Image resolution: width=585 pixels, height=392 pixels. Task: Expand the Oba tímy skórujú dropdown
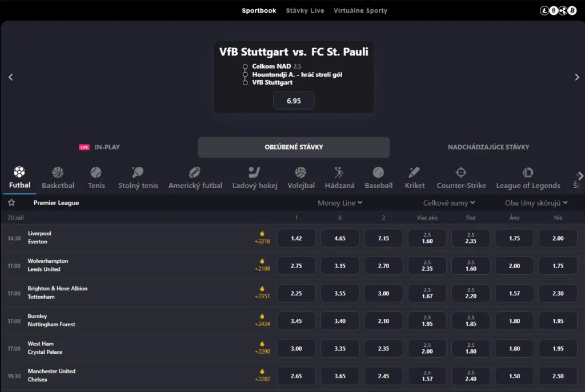pos(536,203)
